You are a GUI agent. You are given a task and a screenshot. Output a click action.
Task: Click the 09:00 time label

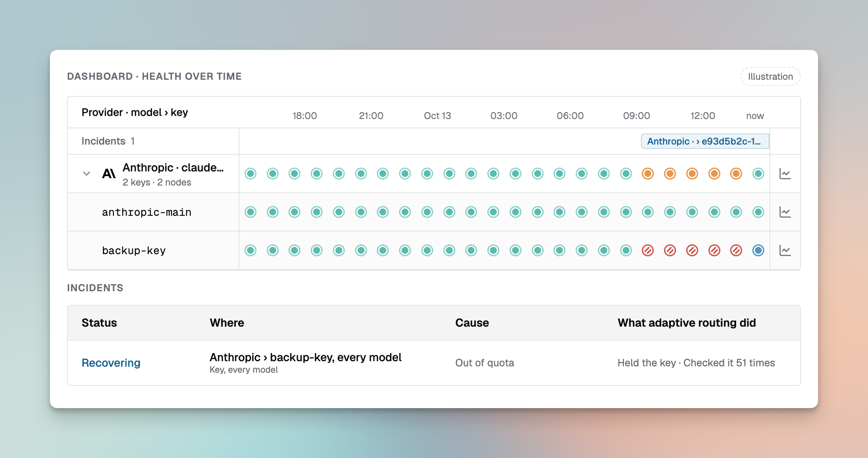pyautogui.click(x=637, y=116)
